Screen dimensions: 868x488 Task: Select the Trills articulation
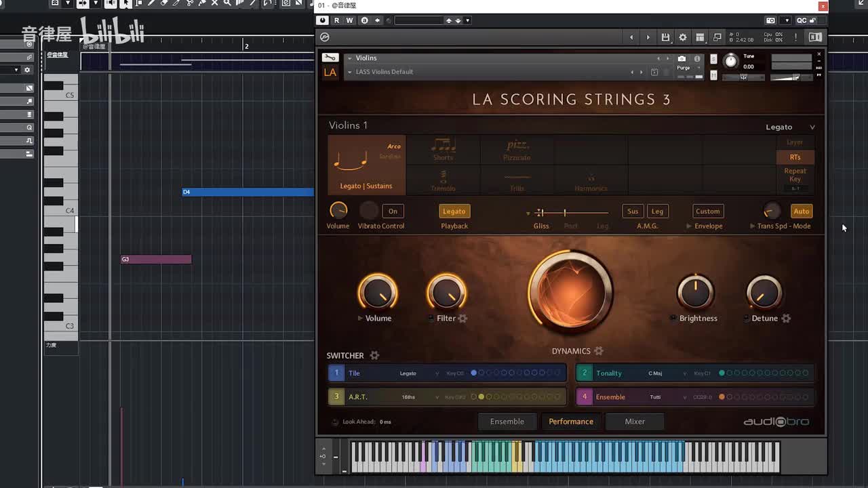click(517, 180)
